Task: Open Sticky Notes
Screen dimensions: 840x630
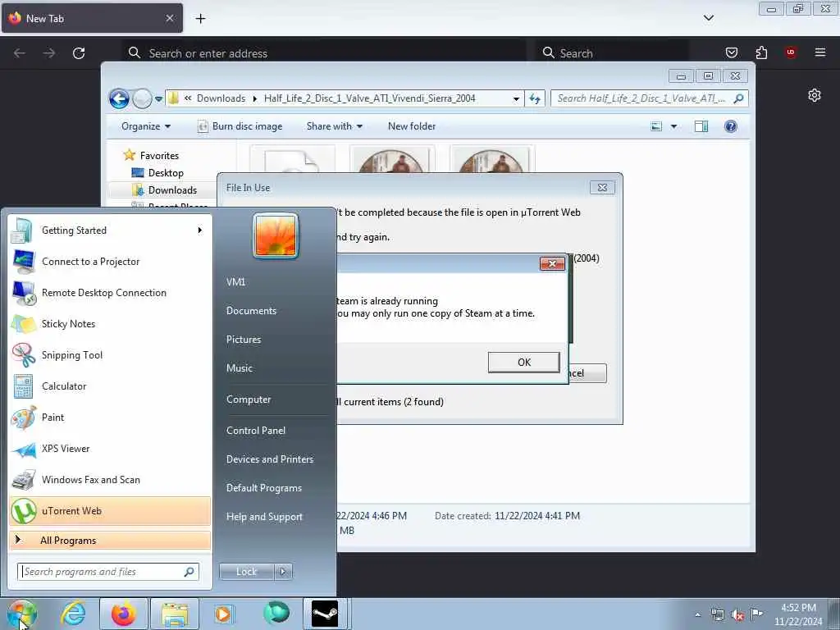Action: click(110, 323)
